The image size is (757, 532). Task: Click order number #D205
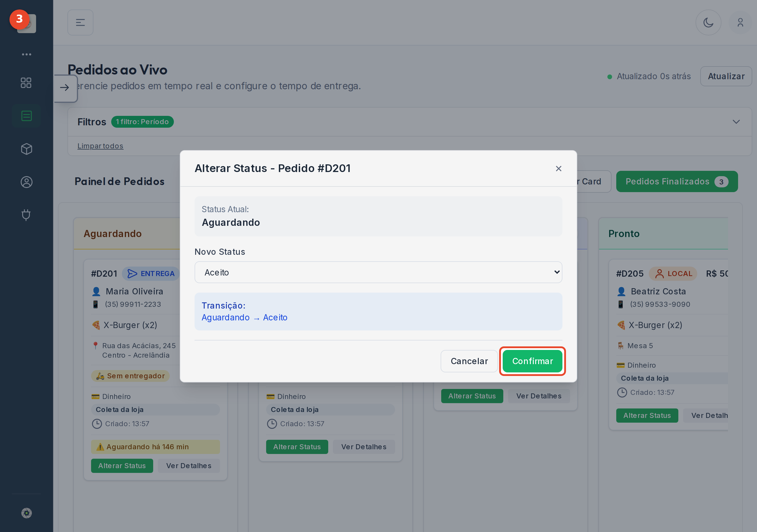pyautogui.click(x=630, y=274)
